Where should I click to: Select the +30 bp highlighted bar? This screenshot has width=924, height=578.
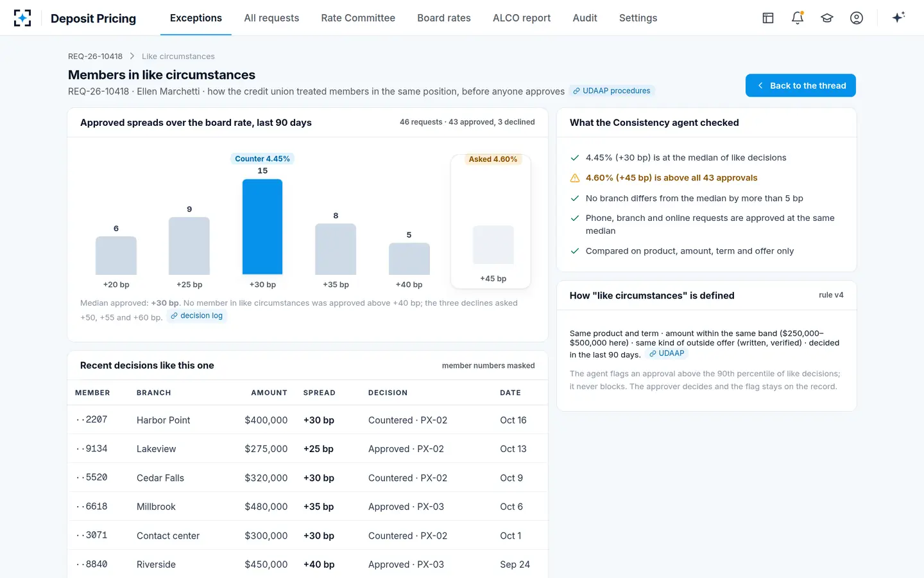click(x=262, y=227)
